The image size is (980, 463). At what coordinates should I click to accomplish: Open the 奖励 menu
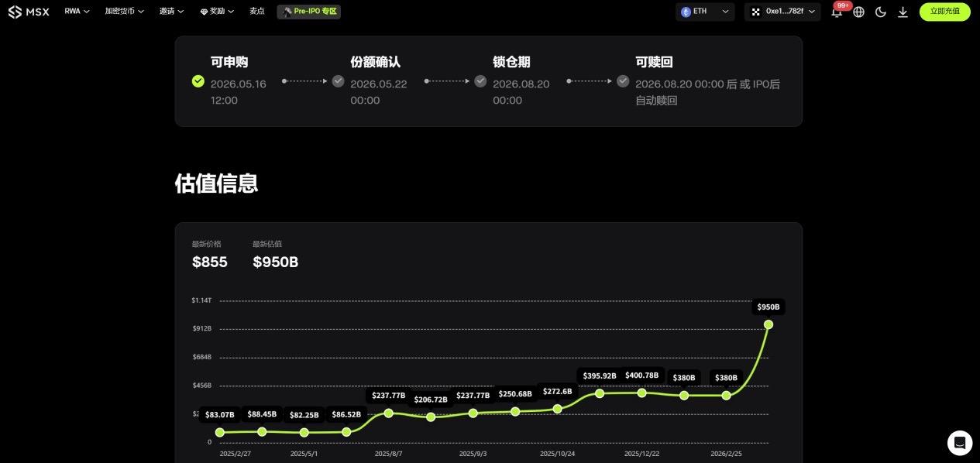click(217, 12)
